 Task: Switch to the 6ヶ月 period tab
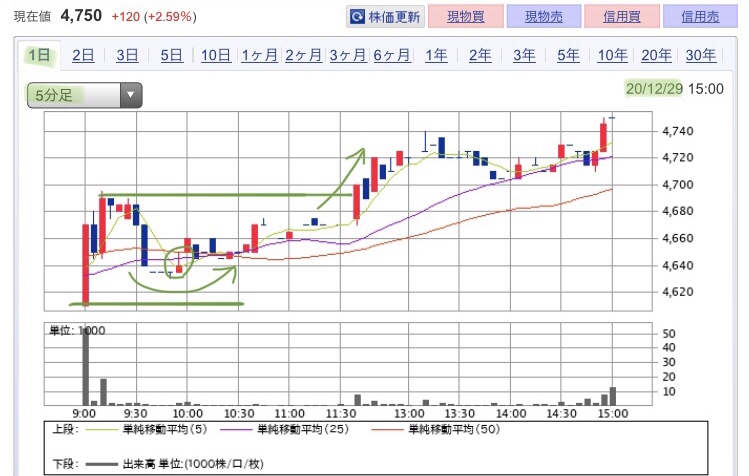click(x=392, y=55)
